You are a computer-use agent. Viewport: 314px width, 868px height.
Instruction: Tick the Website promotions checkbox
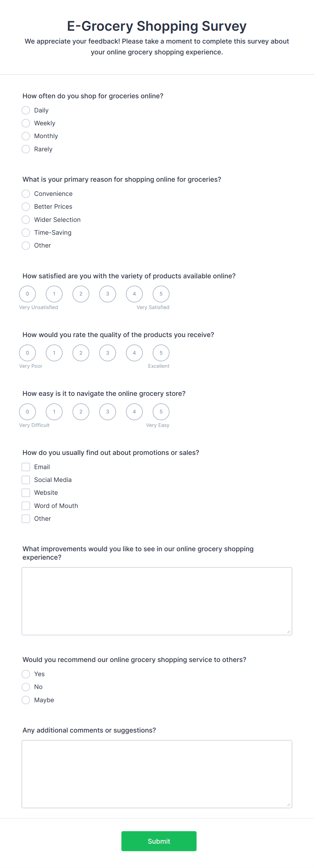26,493
